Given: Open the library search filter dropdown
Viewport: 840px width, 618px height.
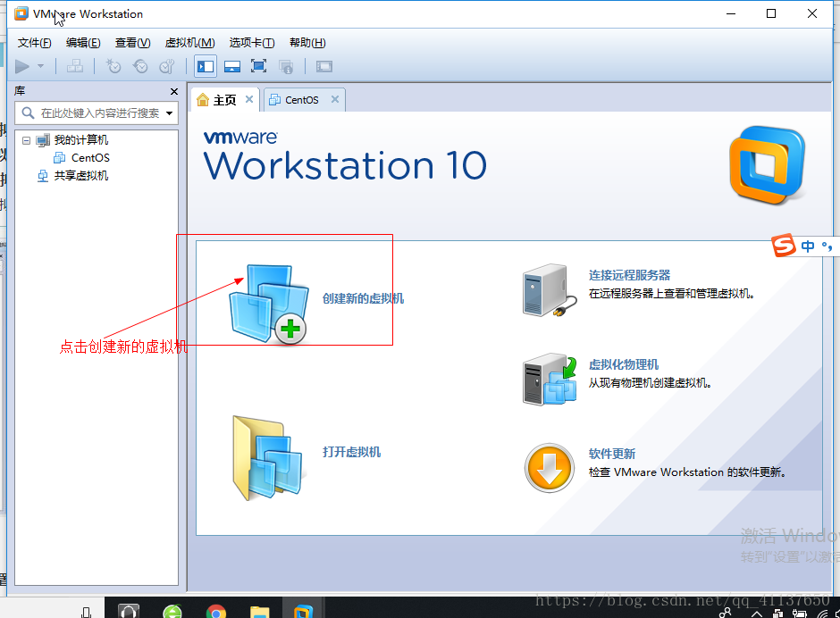Looking at the screenshot, I should pos(169,113).
